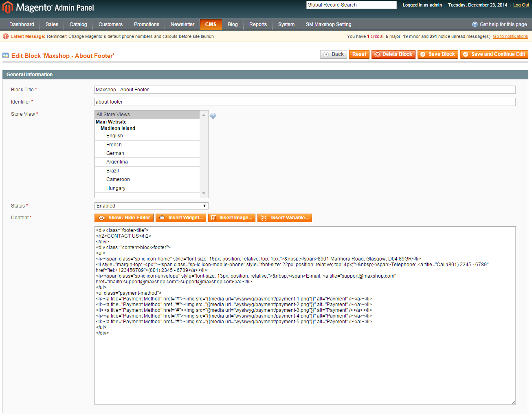Screen dimensions: 532x415
Task: Click the Madison Island group label
Action: tap(118, 128)
